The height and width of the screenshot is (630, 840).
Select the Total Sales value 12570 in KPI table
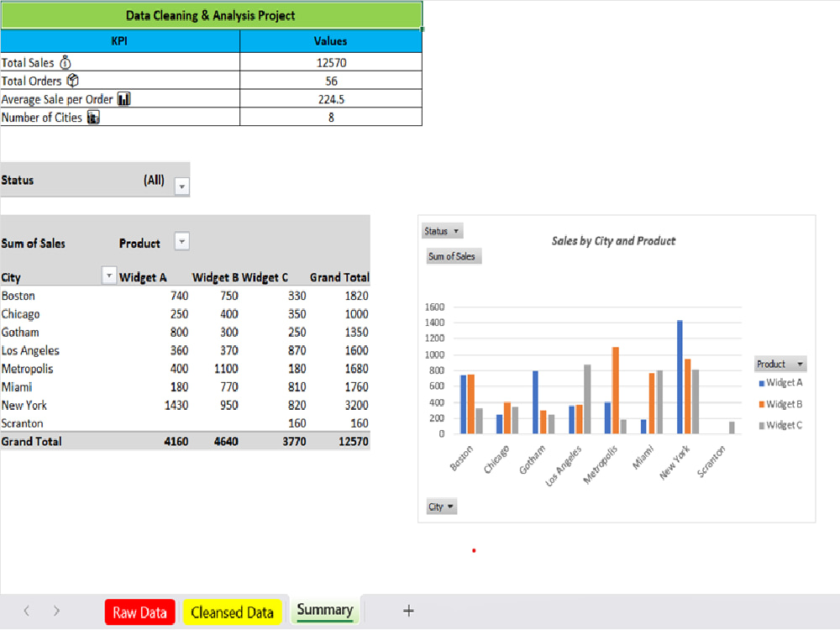[331, 63]
